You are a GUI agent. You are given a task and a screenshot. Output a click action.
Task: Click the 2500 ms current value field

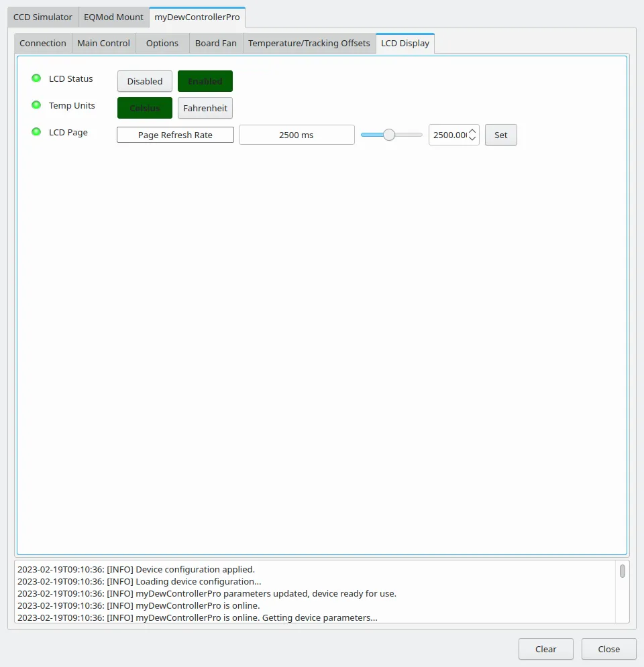tap(297, 135)
